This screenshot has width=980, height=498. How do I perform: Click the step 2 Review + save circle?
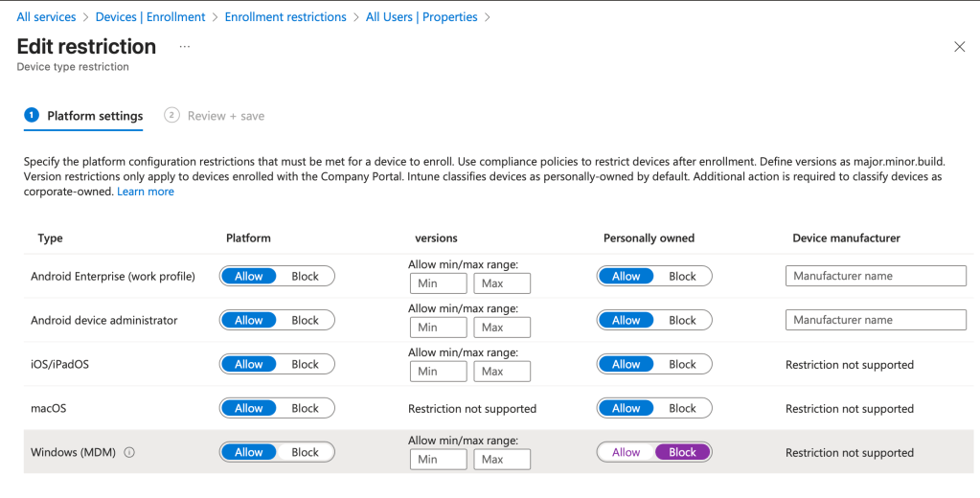pos(171,115)
